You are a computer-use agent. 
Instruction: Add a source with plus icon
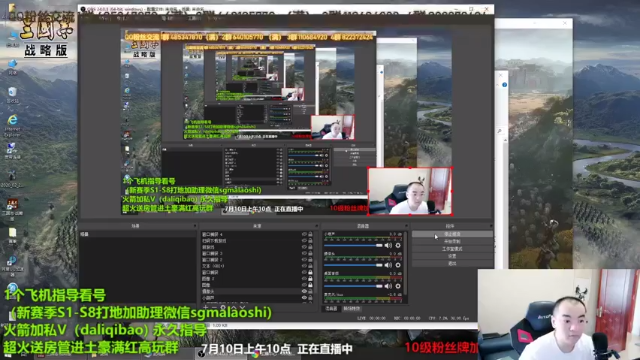[205, 308]
